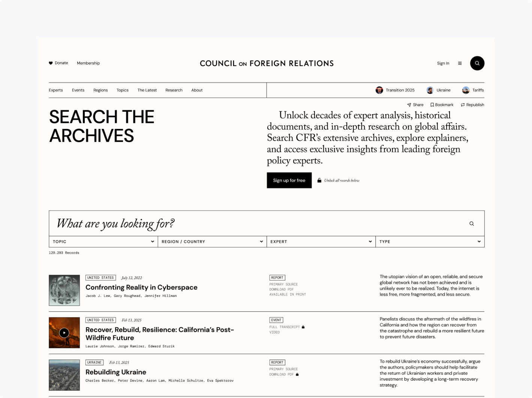Screen dimensions: 532x398
Task: Open the Ukraine trending link
Action: click(x=444, y=90)
